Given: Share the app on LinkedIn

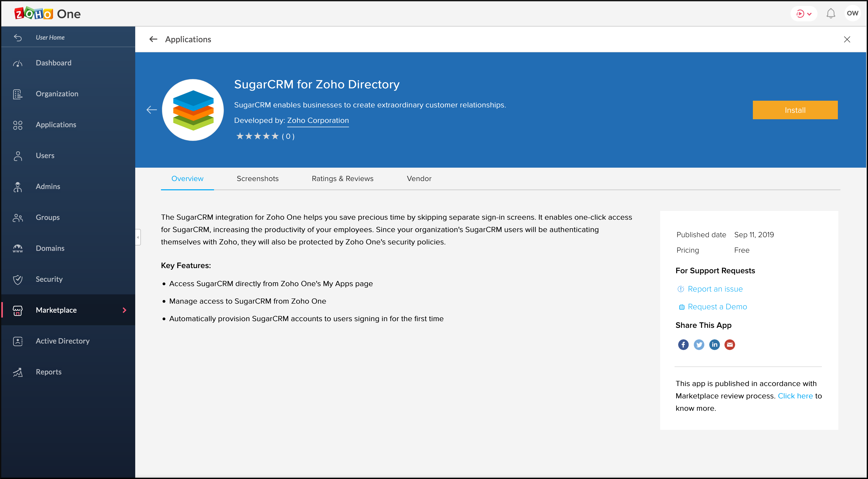Looking at the screenshot, I should [x=714, y=345].
